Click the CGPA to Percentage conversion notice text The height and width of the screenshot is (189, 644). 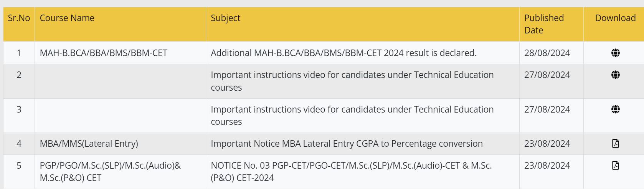347,144
